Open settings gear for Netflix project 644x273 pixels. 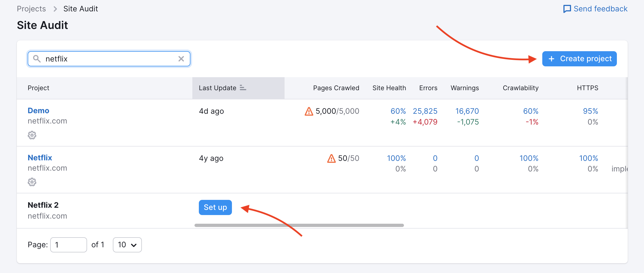click(32, 182)
